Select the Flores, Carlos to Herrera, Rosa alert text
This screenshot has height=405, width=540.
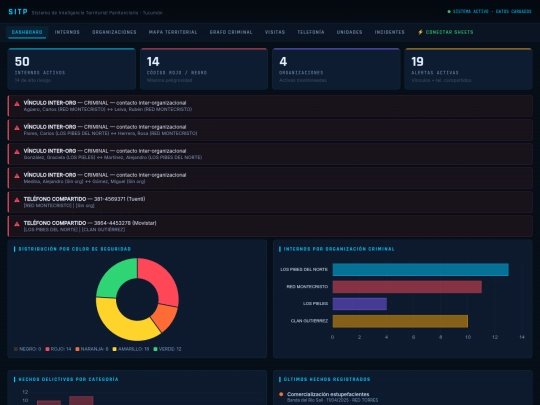coord(110,133)
